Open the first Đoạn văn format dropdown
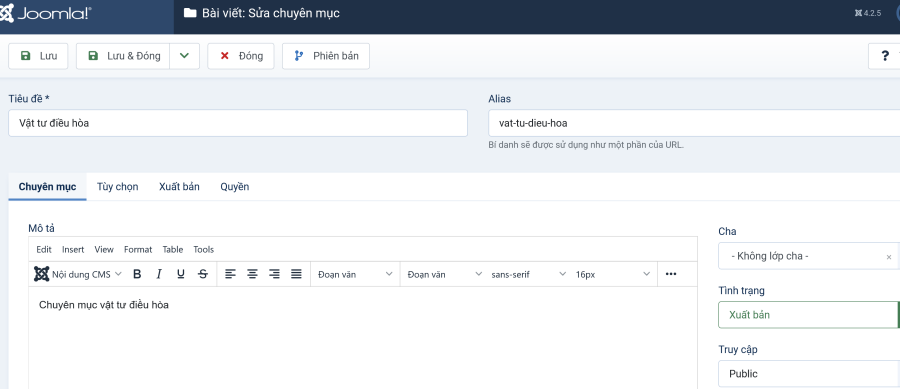The width and height of the screenshot is (900, 389). pyautogui.click(x=355, y=274)
